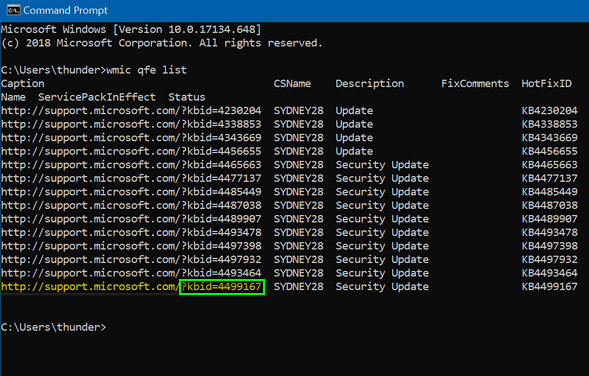The height and width of the screenshot is (376, 589).
Task: Click SYDNEY28 in the KB4499167 row
Action: coord(298,286)
